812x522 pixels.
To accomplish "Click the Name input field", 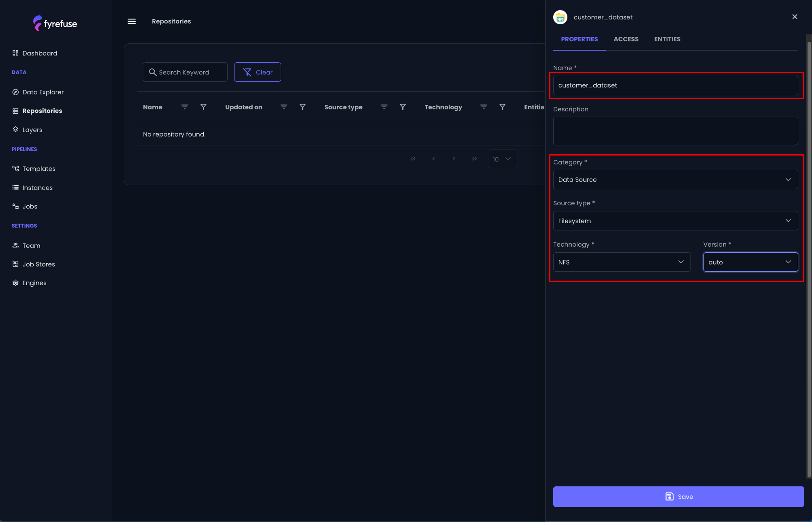I will [x=676, y=85].
